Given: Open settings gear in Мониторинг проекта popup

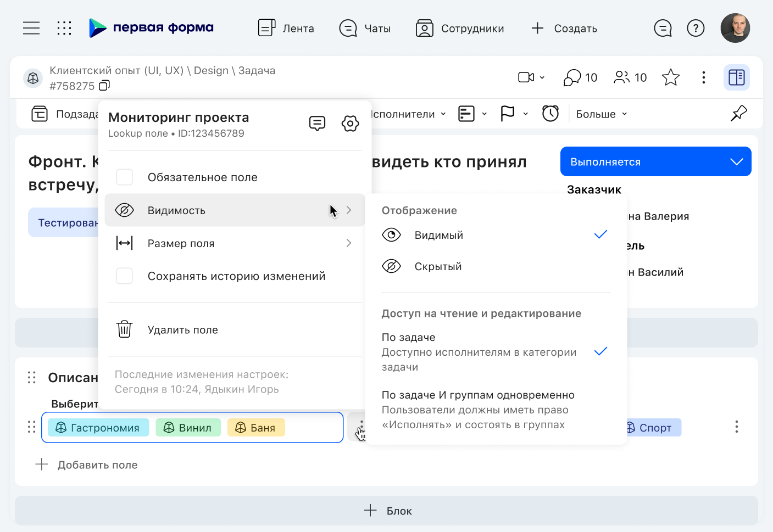Looking at the screenshot, I should coord(350,123).
